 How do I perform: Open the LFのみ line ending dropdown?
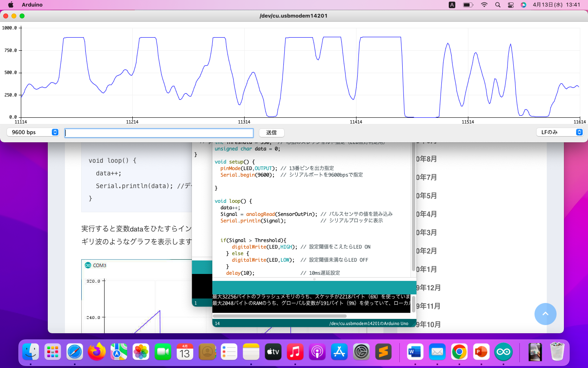(559, 132)
